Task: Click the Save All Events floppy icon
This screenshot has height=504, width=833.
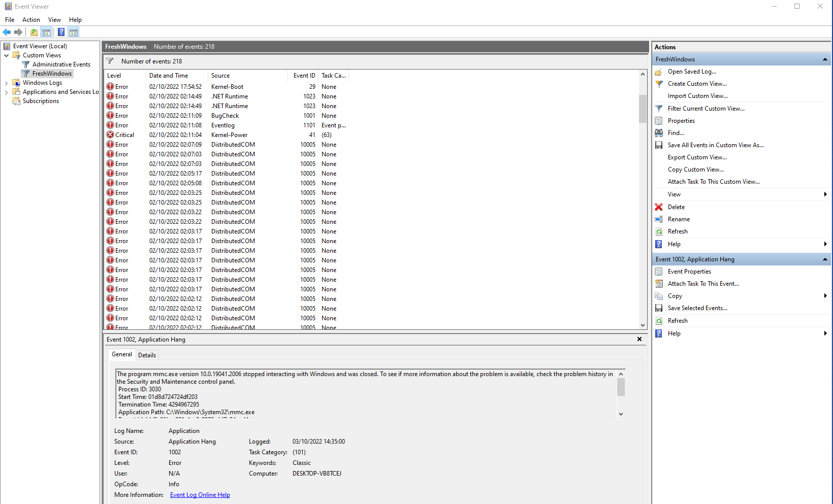Action: [659, 145]
